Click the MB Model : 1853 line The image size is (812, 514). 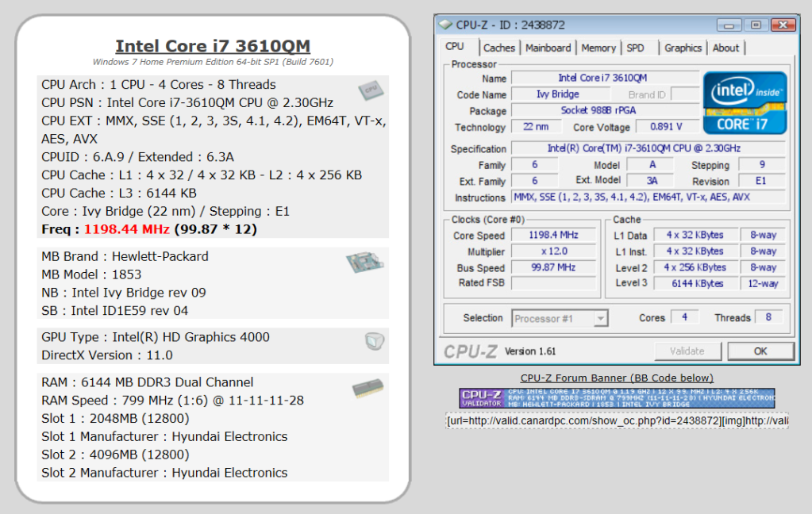pos(91,274)
